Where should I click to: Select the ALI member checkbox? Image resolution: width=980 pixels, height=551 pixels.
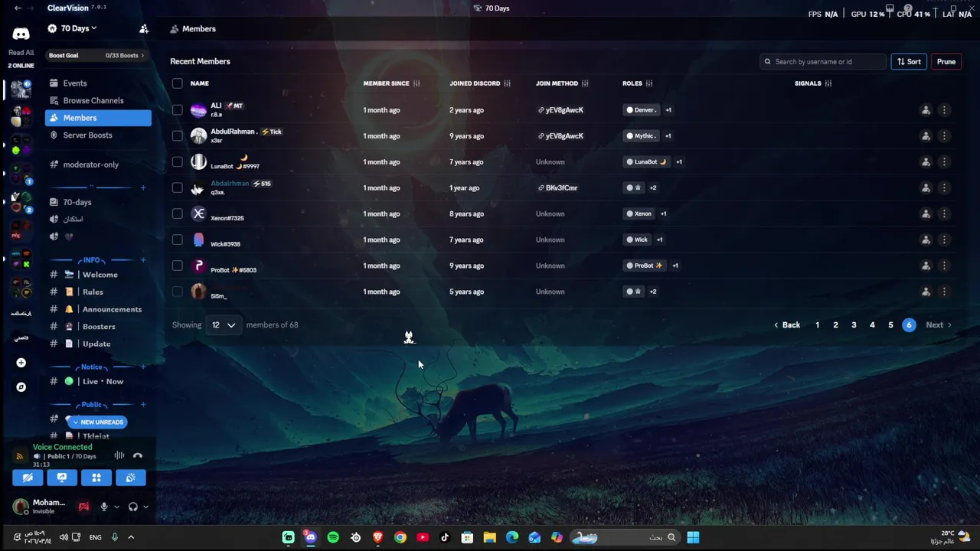[178, 110]
